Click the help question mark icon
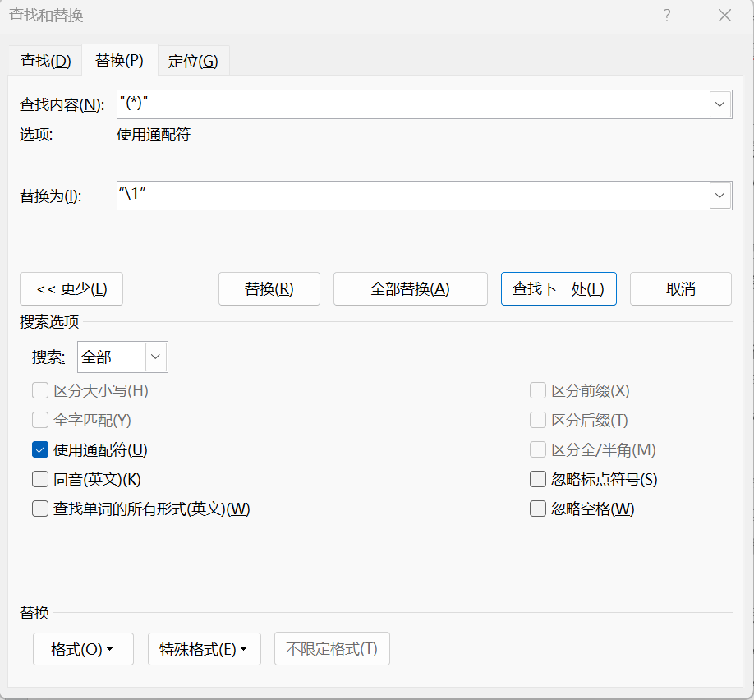 667,16
